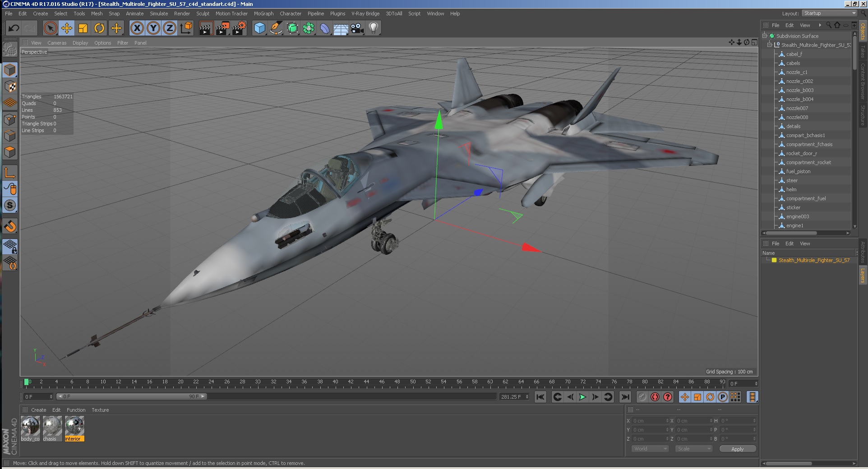Screen dimensions: 868x469
Task: Select the chasis material thumbnail
Action: tap(52, 428)
